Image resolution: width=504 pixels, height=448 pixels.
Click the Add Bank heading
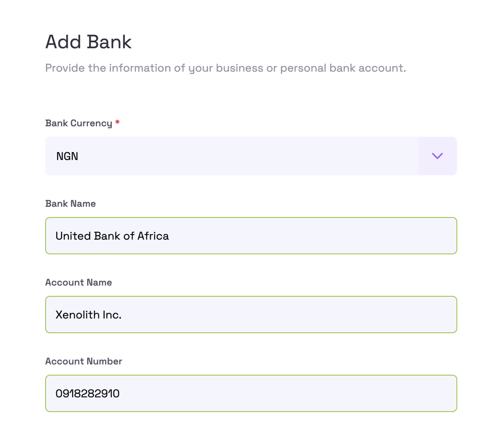[x=88, y=42]
